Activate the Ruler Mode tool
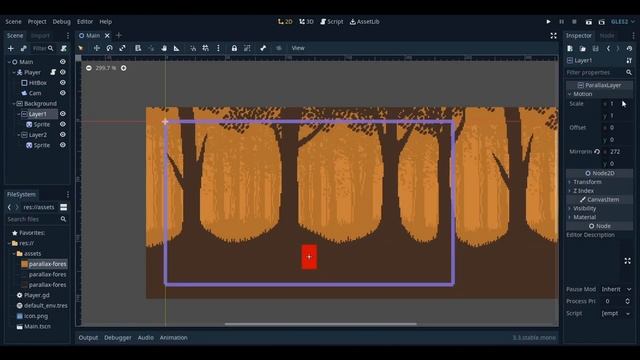The height and width of the screenshot is (360, 640). (176, 48)
